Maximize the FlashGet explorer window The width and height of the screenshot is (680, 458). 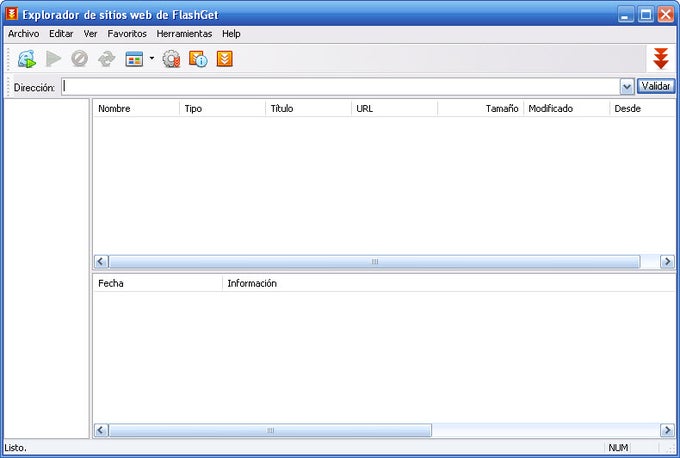click(646, 14)
